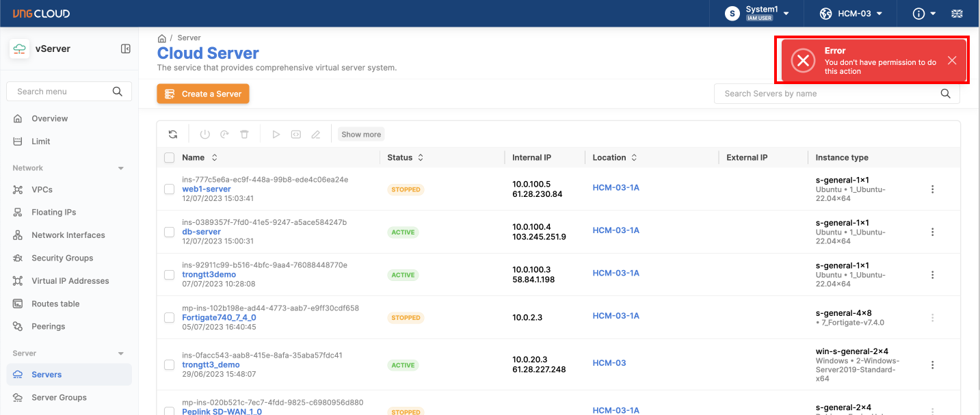Click the trash delete icon in toolbar

[244, 135]
